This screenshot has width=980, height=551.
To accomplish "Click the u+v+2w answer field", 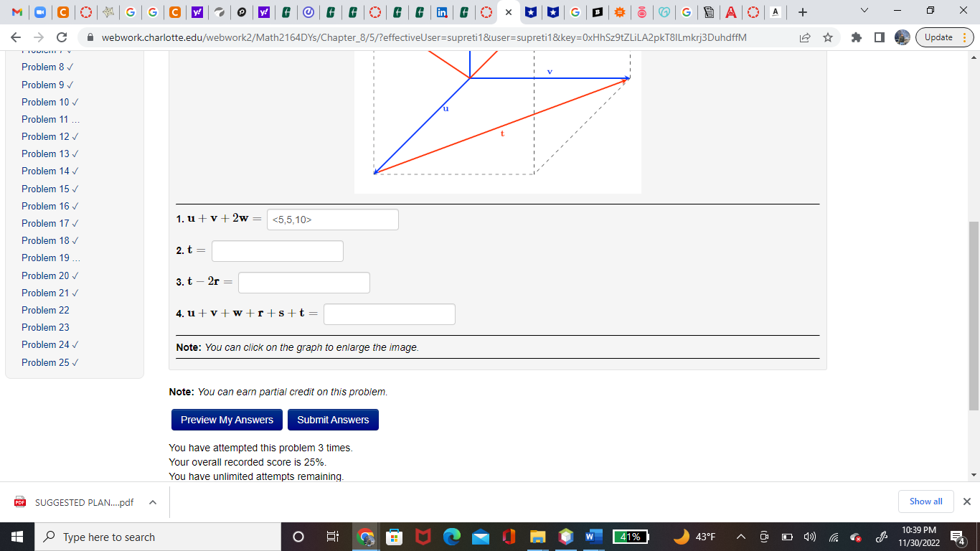I will pyautogui.click(x=332, y=220).
